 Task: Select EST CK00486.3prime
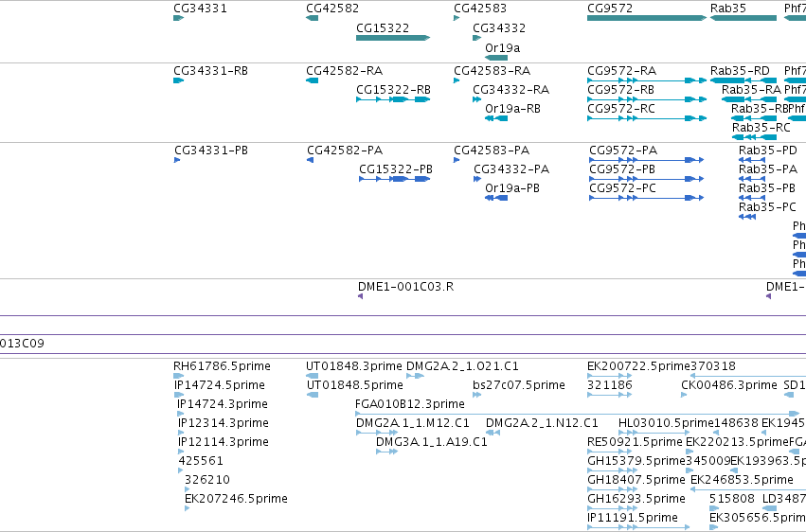(x=729, y=385)
